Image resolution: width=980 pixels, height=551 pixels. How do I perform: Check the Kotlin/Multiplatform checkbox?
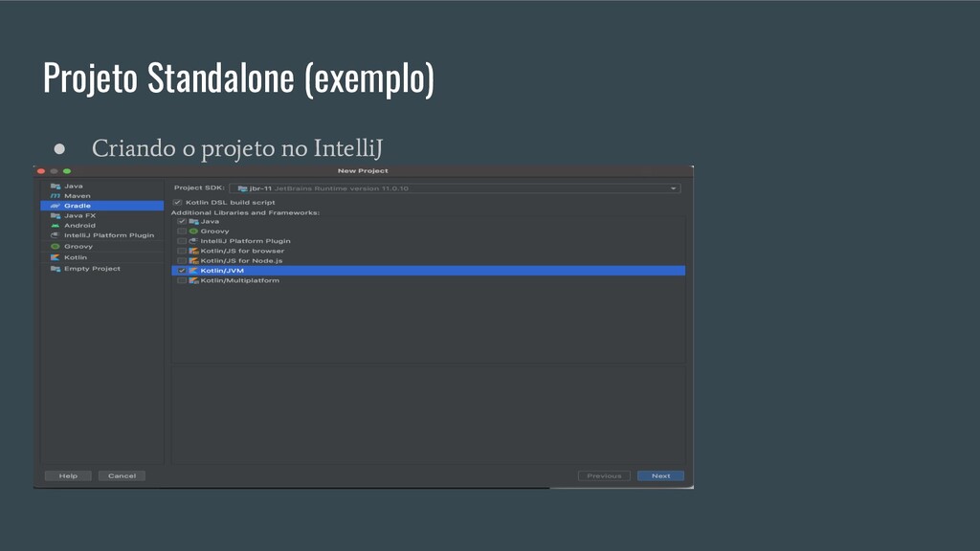pos(182,280)
